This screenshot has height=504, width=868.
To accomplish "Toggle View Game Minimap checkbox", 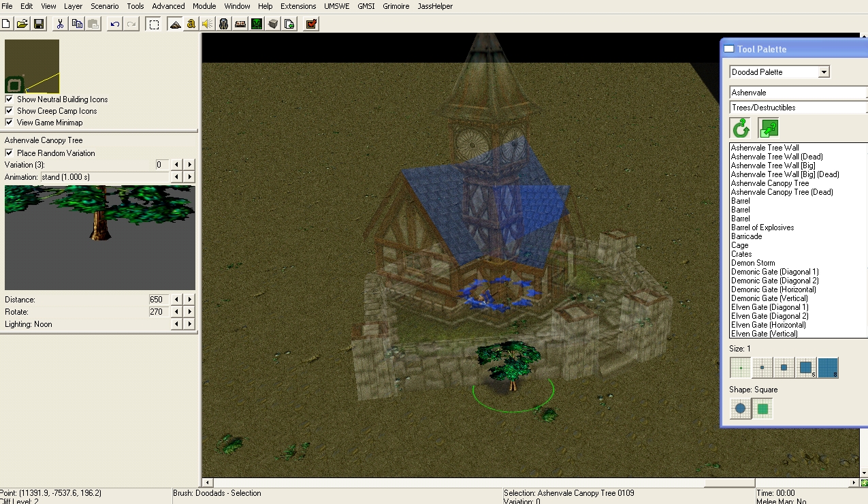I will [9, 123].
